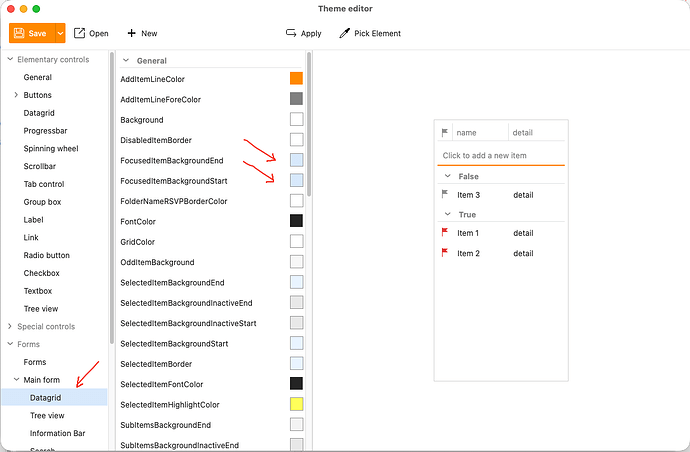Expand the Special controls section
Screen dimensions: 690x452
10,326
